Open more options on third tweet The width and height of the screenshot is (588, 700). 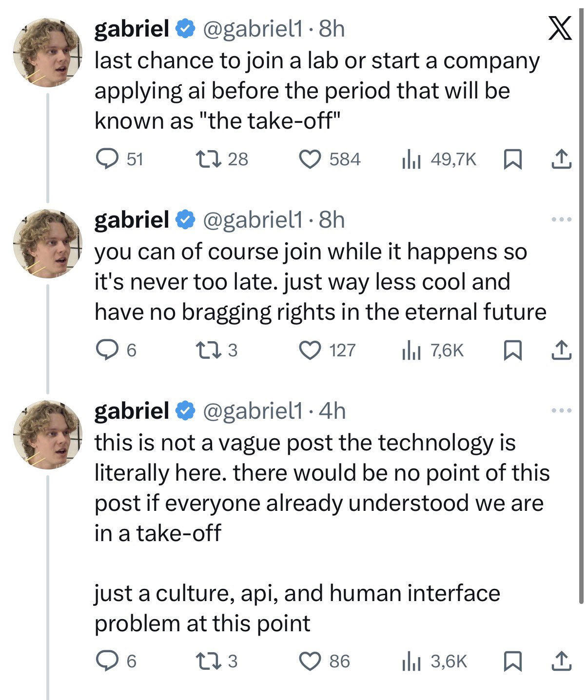(x=561, y=411)
